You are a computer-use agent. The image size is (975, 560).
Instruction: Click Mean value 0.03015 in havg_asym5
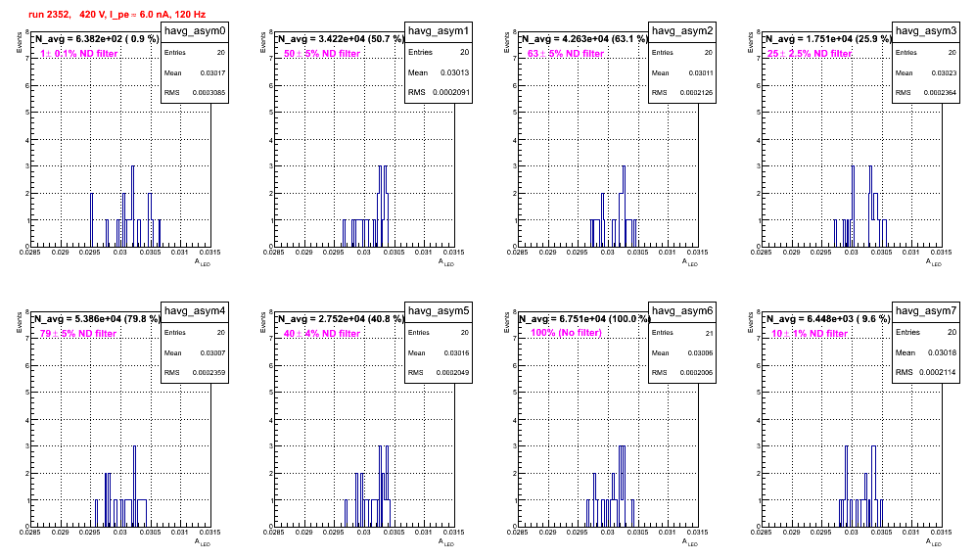point(456,352)
